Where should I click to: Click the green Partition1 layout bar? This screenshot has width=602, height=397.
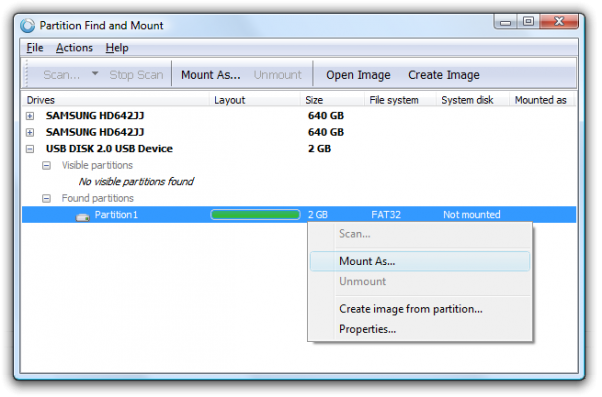coord(256,215)
